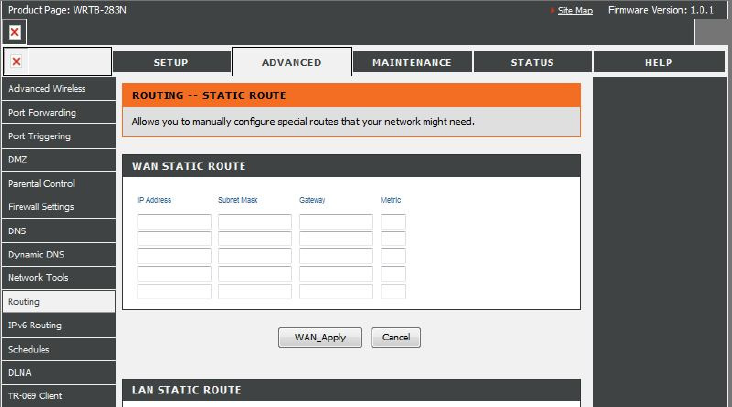Select Firewall Settings in the sidebar
The image size is (732, 407).
(x=59, y=206)
